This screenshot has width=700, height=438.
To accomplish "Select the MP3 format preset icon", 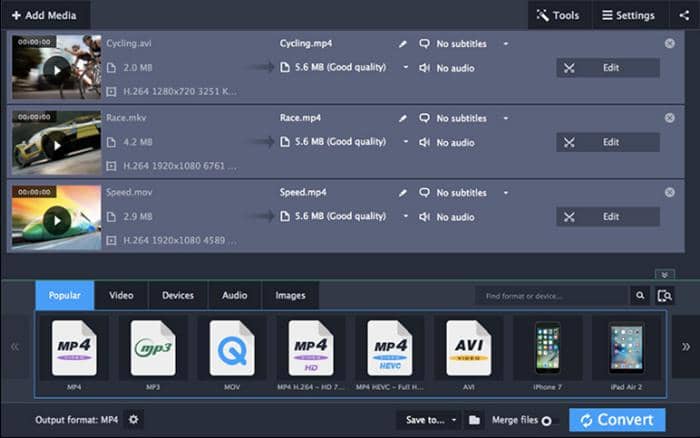I will 153,348.
